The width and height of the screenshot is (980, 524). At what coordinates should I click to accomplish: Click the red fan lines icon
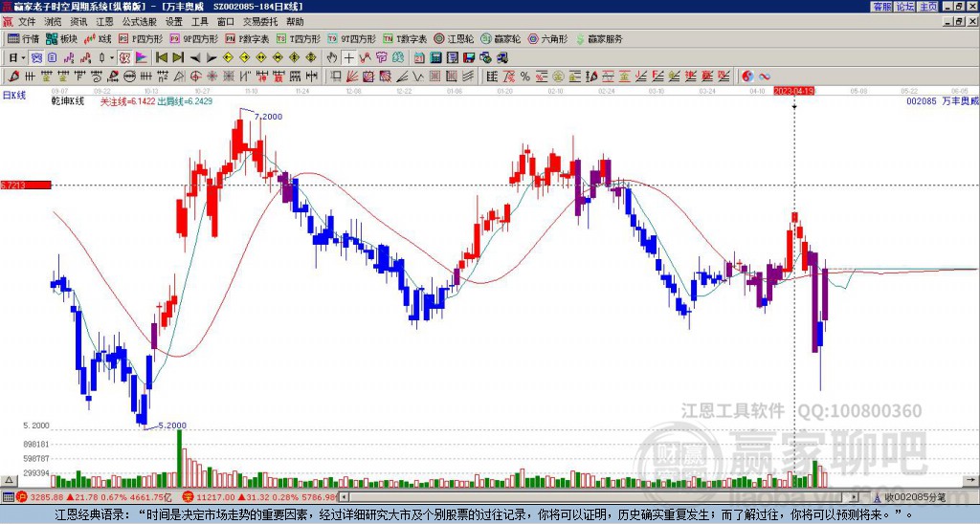pyautogui.click(x=352, y=76)
